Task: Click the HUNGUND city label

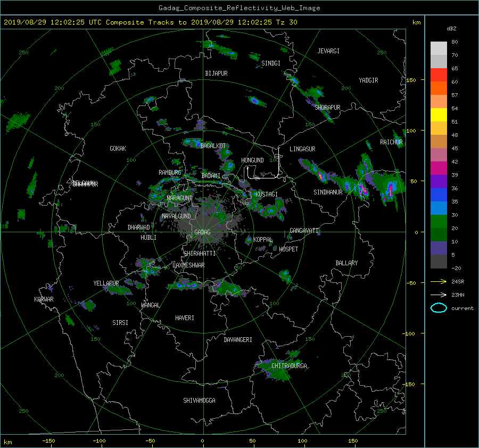Action: tap(252, 160)
